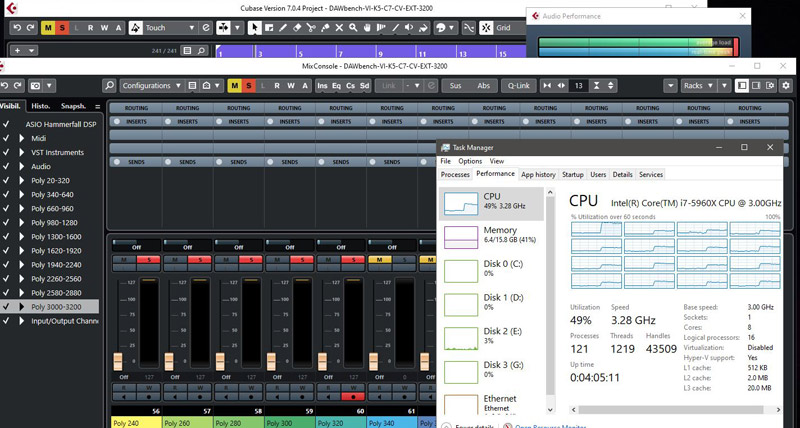Click the snap crosshair icon beside Grid

coord(486,28)
